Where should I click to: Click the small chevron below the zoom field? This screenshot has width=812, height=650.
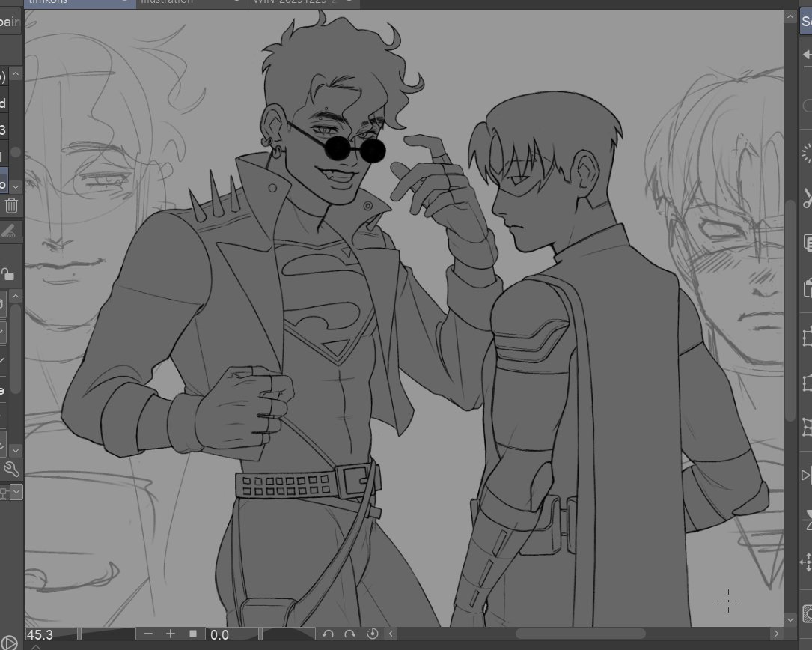coord(35,647)
